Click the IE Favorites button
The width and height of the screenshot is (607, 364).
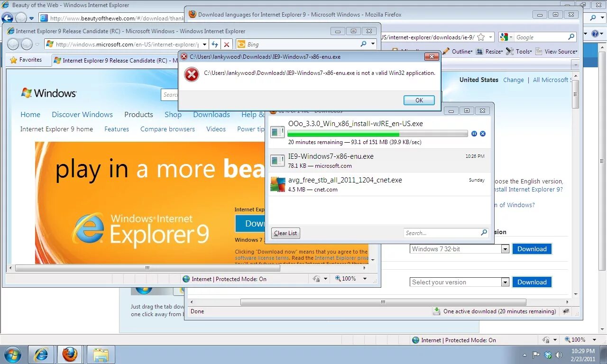pyautogui.click(x=26, y=60)
